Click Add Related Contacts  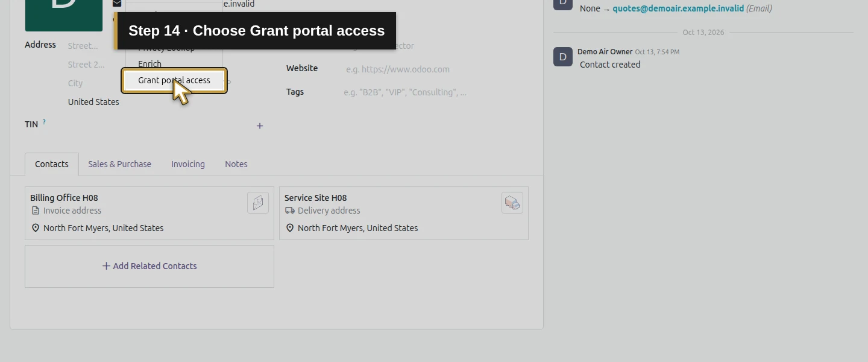point(149,266)
